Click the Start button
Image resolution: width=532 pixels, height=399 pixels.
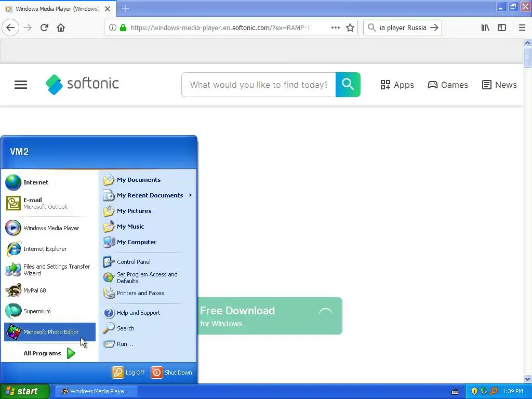coord(25,391)
